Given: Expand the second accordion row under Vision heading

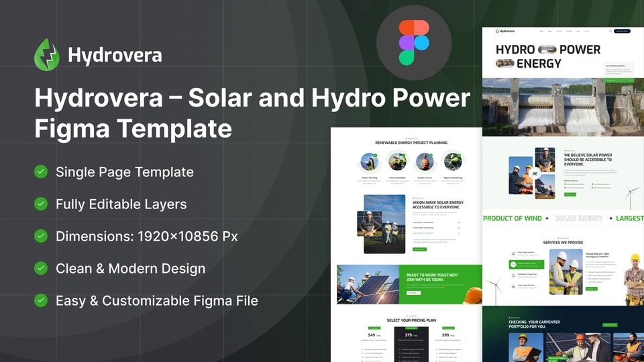Looking at the screenshot, I should [436, 228].
